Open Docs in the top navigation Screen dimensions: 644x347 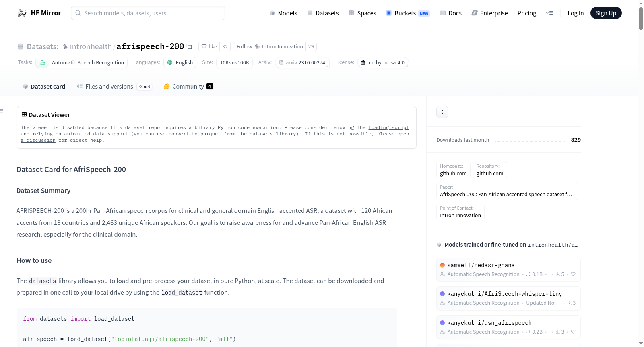coord(451,13)
